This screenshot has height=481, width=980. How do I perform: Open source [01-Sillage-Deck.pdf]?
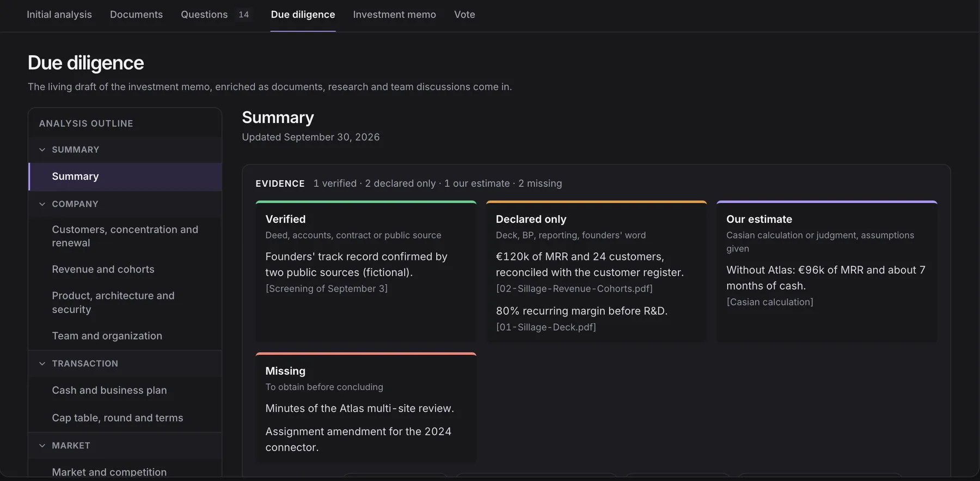546,327
